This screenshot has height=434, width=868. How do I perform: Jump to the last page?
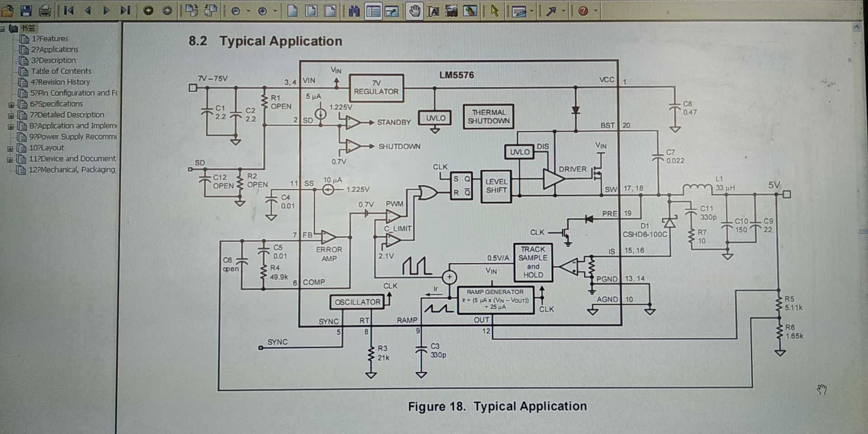pos(125,10)
